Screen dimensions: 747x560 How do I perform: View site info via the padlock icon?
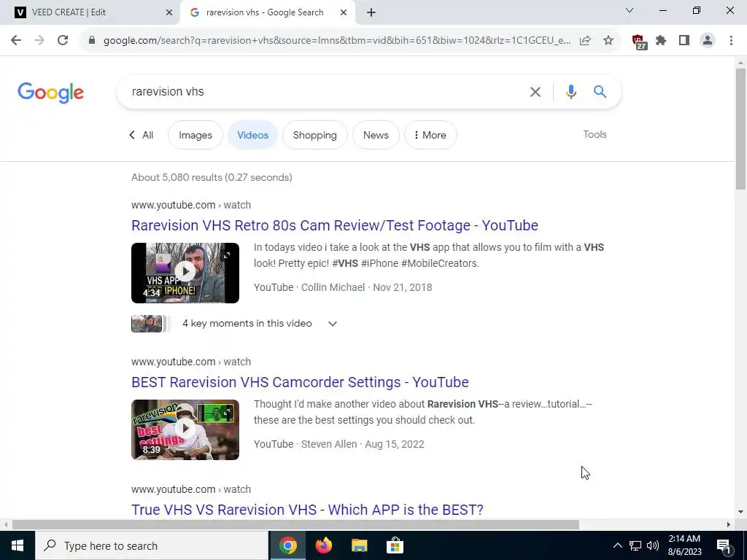pyautogui.click(x=92, y=41)
